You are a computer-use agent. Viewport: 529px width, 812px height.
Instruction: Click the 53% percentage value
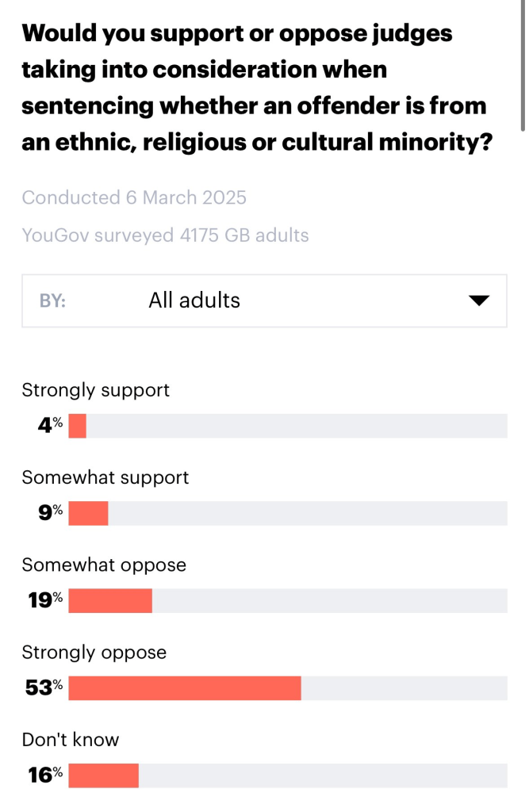(44, 688)
